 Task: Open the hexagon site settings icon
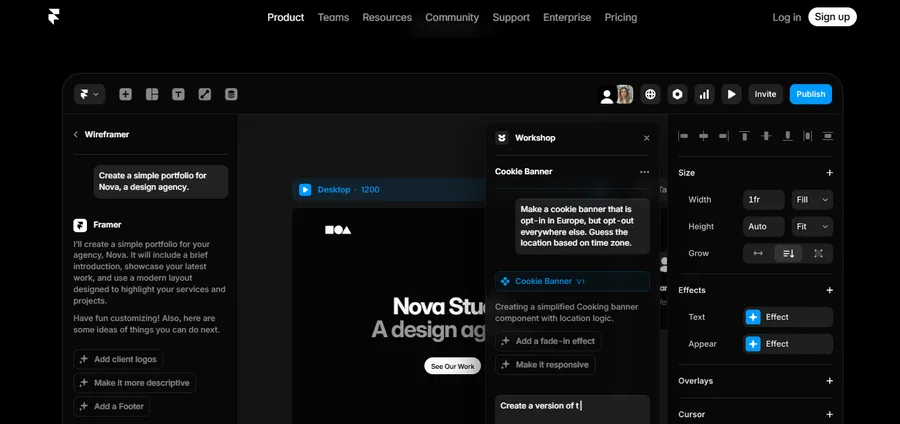coord(677,95)
